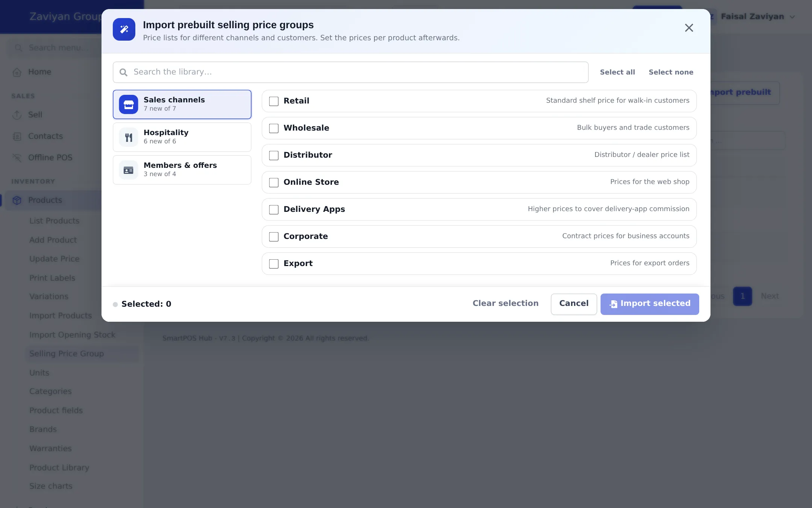Open List Products in sidebar

55,221
